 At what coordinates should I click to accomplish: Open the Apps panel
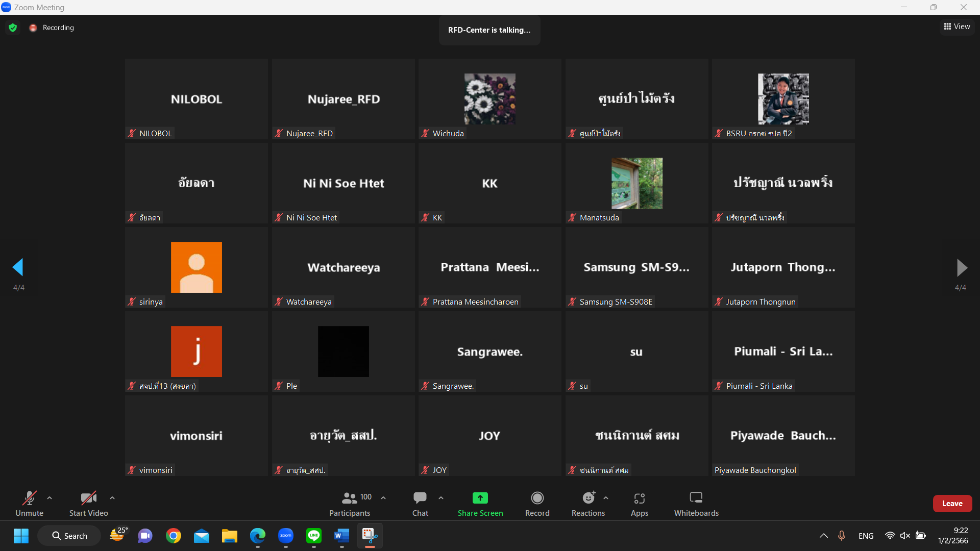pos(639,497)
